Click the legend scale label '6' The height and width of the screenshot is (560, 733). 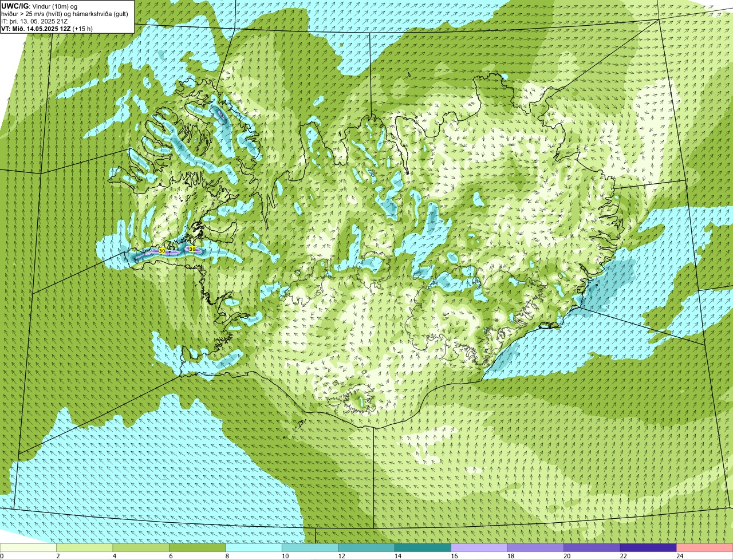171,555
